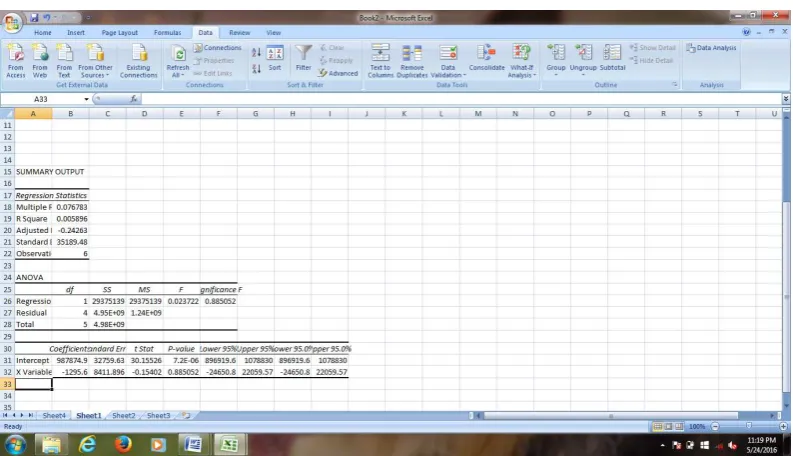793x456 pixels.
Task: Click the Office button
Action: point(11,23)
